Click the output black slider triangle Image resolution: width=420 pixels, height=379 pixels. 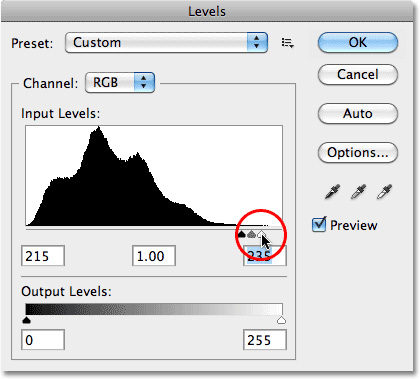coord(26,320)
